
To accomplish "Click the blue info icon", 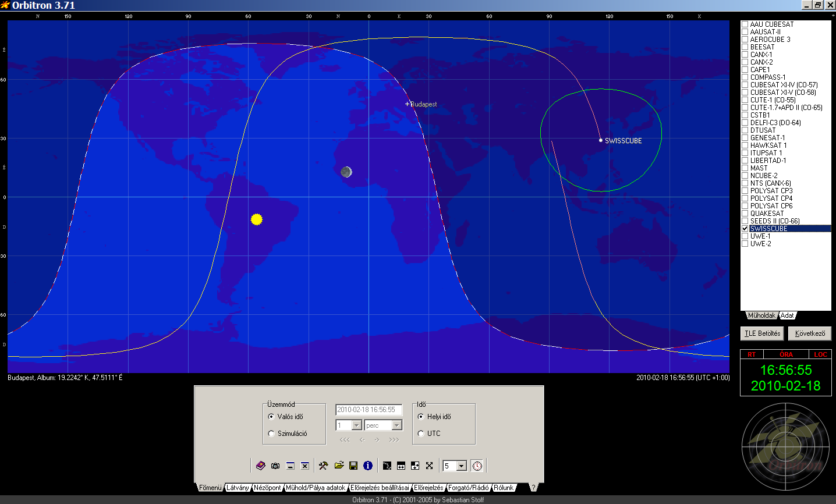I will tap(368, 466).
